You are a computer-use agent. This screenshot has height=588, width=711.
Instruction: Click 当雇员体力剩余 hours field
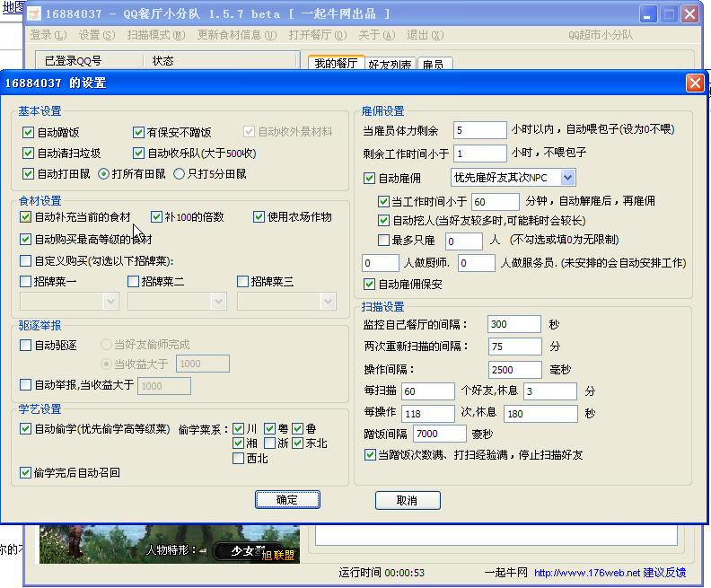[x=479, y=130]
